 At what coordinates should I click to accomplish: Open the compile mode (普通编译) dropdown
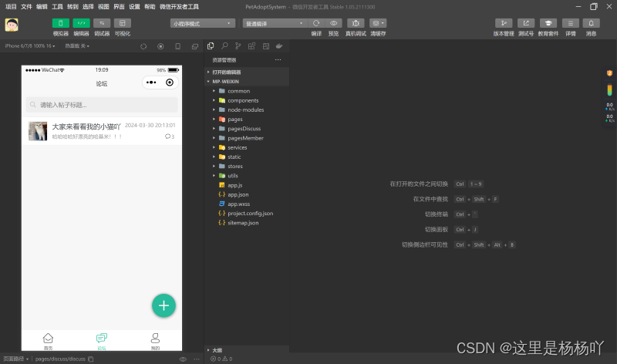pyautogui.click(x=275, y=24)
